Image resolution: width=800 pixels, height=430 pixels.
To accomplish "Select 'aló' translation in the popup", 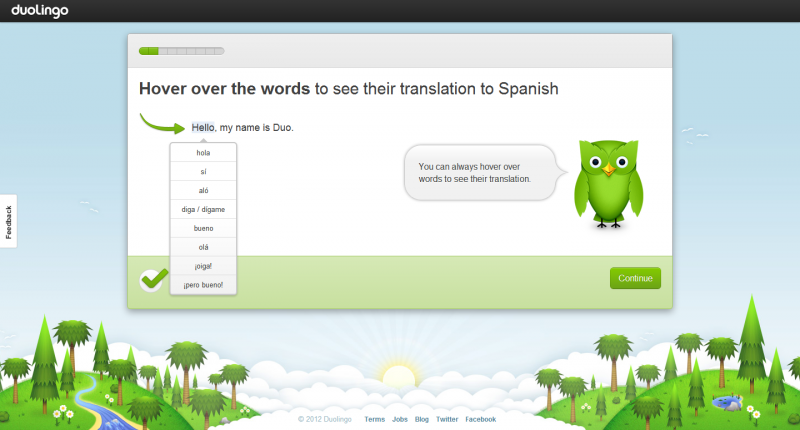I will point(203,190).
